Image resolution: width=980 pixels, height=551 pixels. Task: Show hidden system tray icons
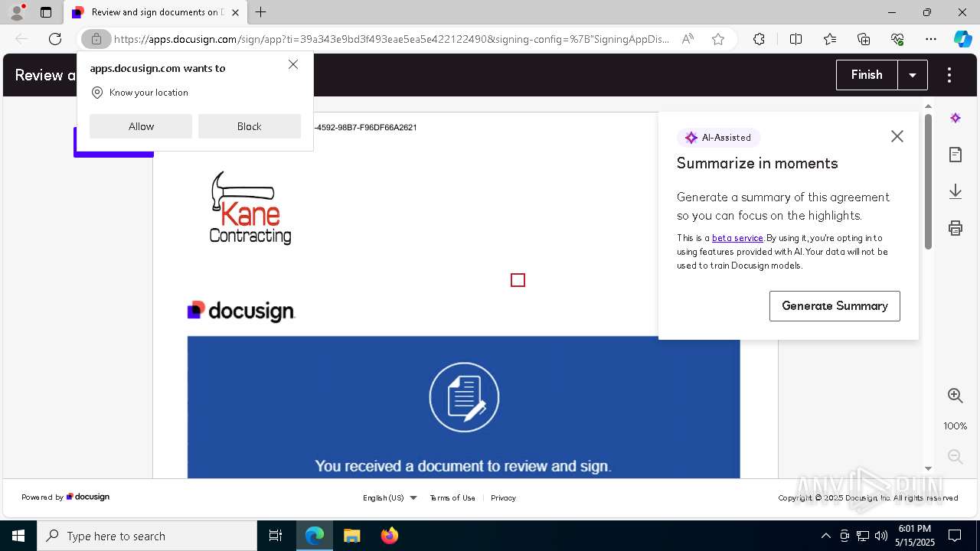tap(825, 536)
